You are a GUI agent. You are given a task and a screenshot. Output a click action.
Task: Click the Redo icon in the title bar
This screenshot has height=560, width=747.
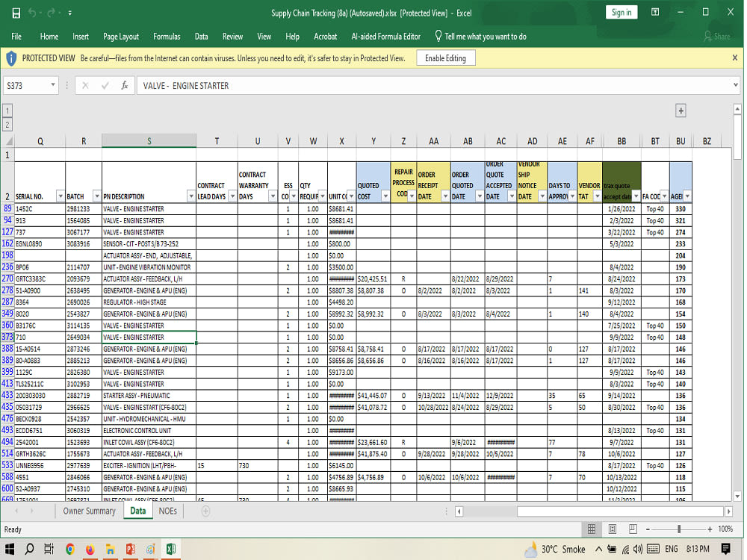pos(49,12)
